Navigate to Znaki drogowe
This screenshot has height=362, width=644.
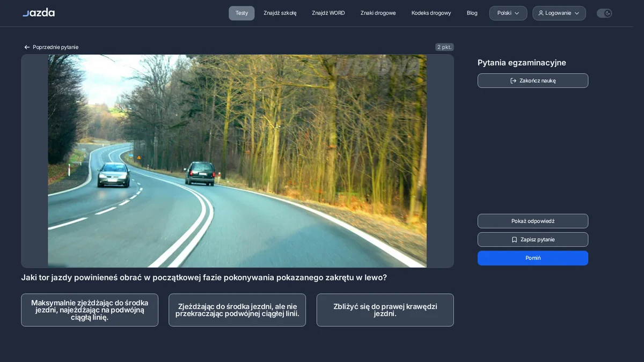[x=378, y=13]
